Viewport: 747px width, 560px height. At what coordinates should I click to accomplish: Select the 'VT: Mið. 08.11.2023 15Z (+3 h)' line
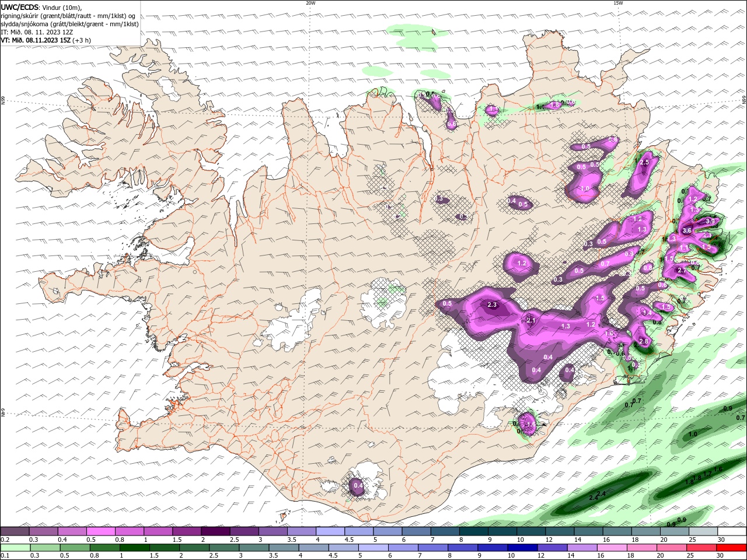pos(46,40)
